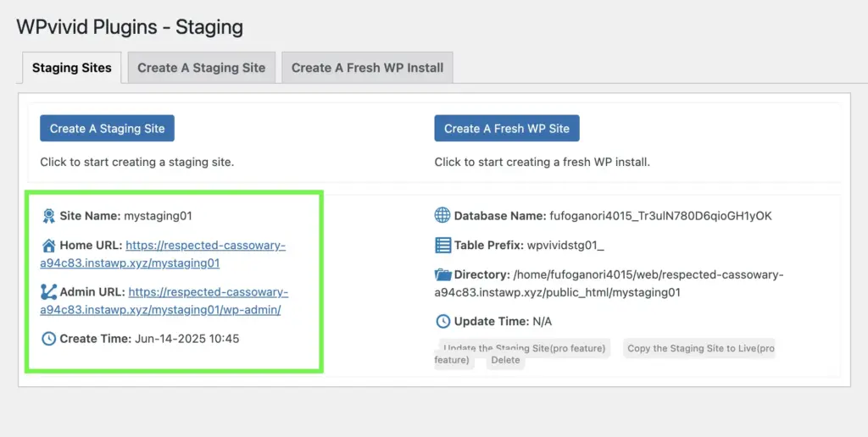Image resolution: width=868 pixels, height=437 pixels.
Task: Click the create time Jun-14-2025 10:45
Action: coord(187,339)
